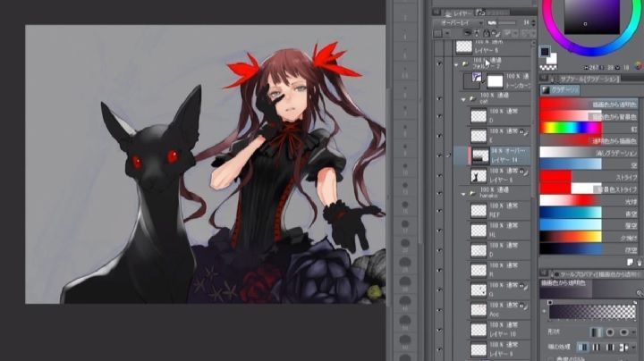The height and width of the screenshot is (361, 644).
Task: Click the lock-linked icon on the 'Acc' layer
Action: [x=523, y=306]
